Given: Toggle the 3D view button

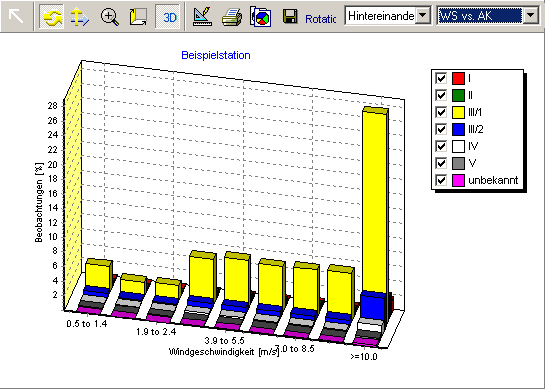Looking at the screenshot, I should (168, 17).
